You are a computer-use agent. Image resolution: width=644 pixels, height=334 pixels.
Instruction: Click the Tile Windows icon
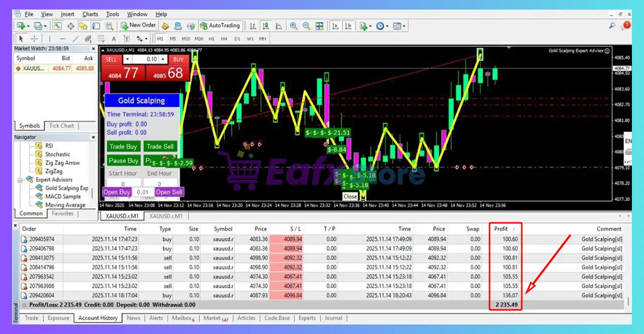[320, 26]
